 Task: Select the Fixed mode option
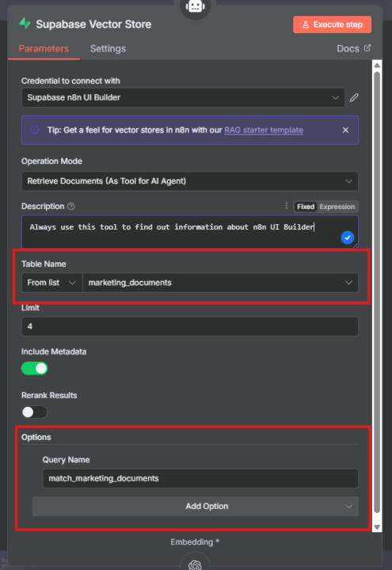306,207
